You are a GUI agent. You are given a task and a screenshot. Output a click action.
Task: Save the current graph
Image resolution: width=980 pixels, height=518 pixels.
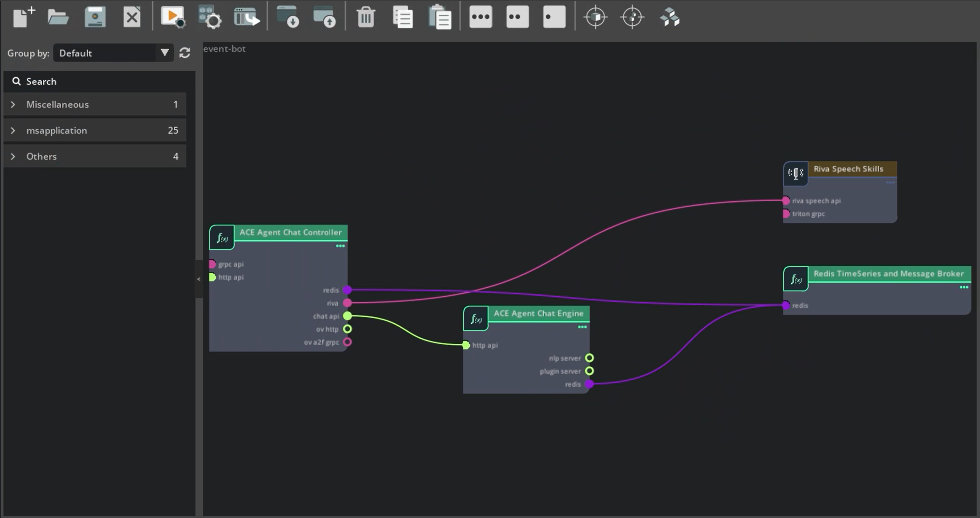tap(95, 17)
